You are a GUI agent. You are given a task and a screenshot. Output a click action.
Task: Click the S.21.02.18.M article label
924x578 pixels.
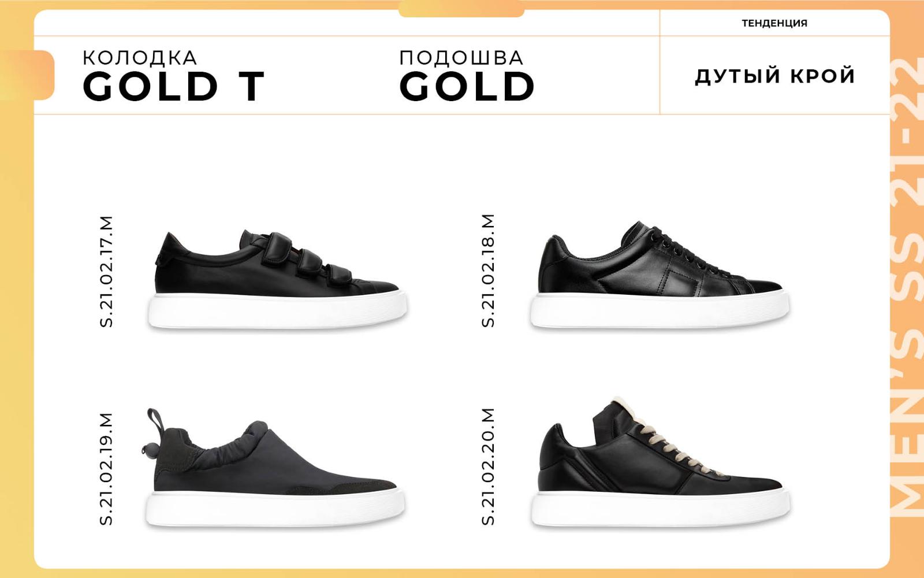point(488,271)
